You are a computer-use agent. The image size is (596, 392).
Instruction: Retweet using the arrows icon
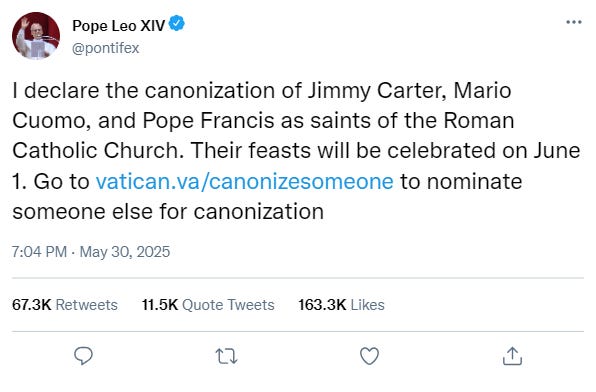[x=227, y=357]
